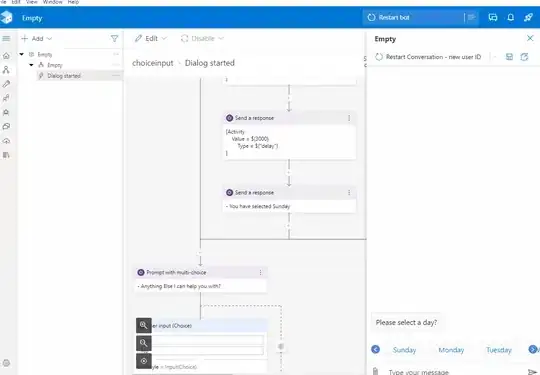This screenshot has width=540, height=375.
Task: Click the Composer logo in the header
Action: [x=6, y=17]
